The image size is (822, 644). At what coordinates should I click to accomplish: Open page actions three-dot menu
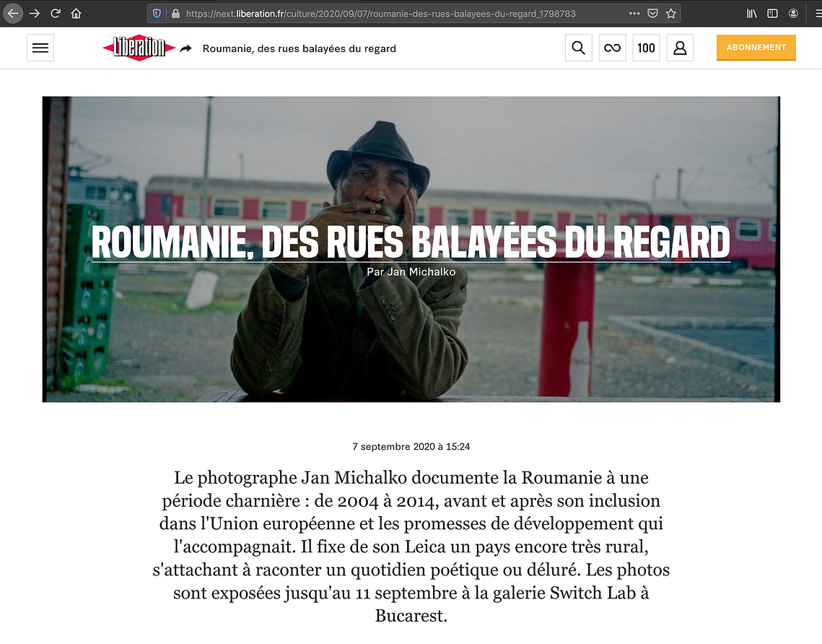[x=634, y=14]
